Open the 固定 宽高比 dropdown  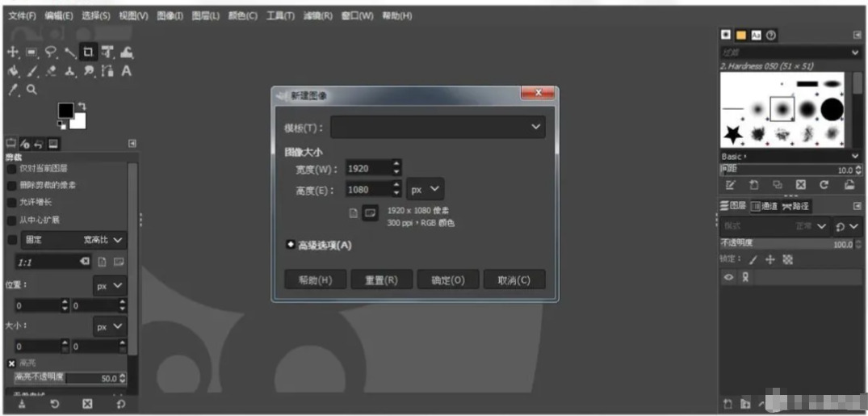click(73, 241)
